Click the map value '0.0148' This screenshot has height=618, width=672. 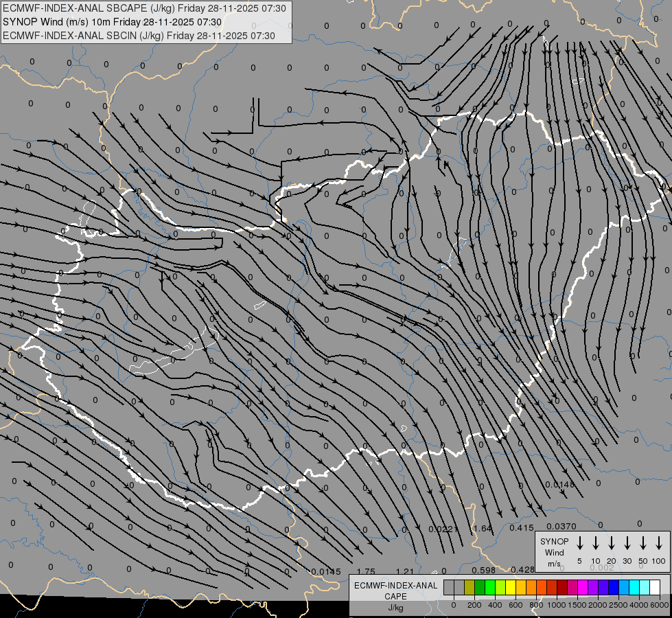pos(559,485)
